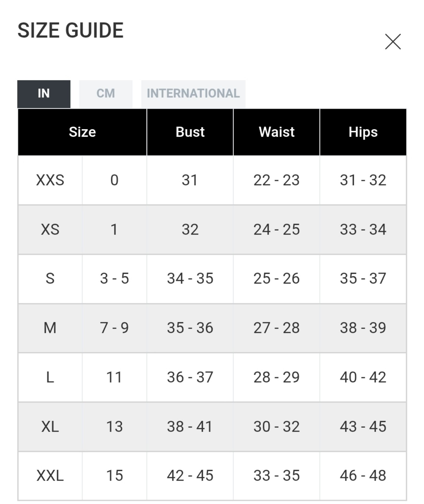Click the Hips column header
Screen dimensions: 424x504
(363, 132)
